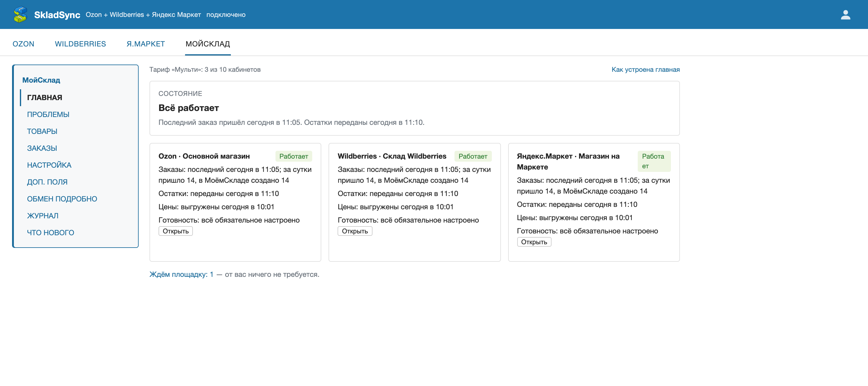Viewport: 868px width, 386px height.
Task: Open ЧТО НОВОГО in the sidebar
Action: [51, 232]
